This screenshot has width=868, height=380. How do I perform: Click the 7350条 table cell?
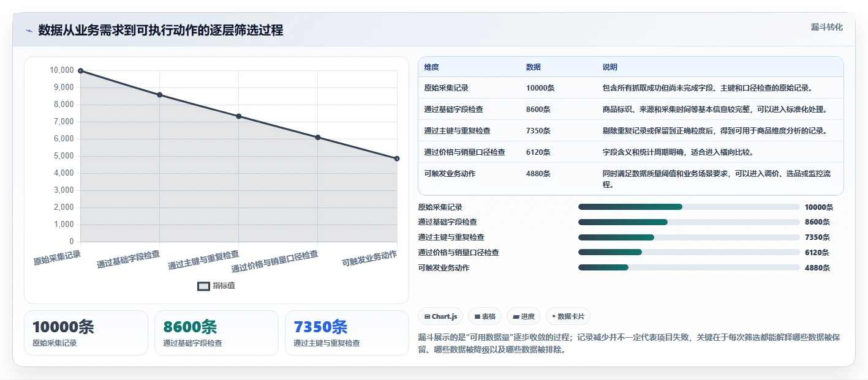pyautogui.click(x=538, y=131)
